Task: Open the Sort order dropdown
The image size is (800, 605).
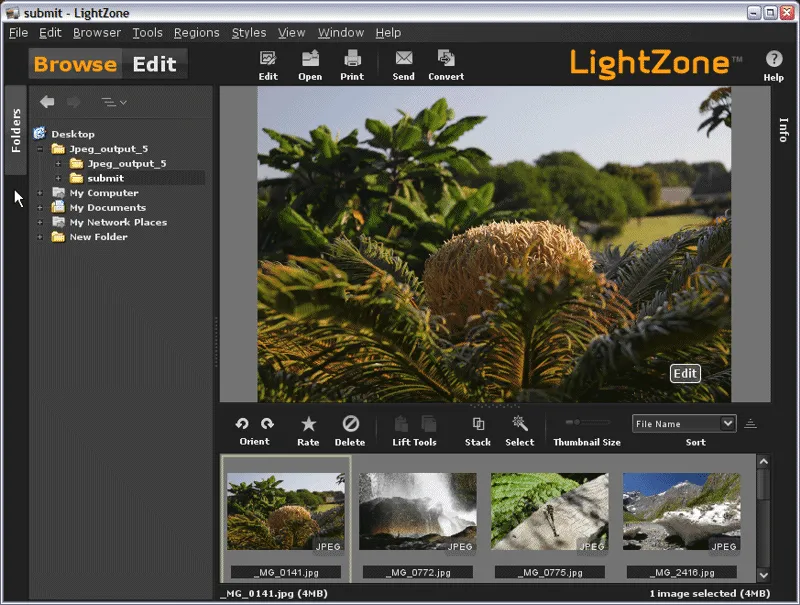Action: coord(684,423)
